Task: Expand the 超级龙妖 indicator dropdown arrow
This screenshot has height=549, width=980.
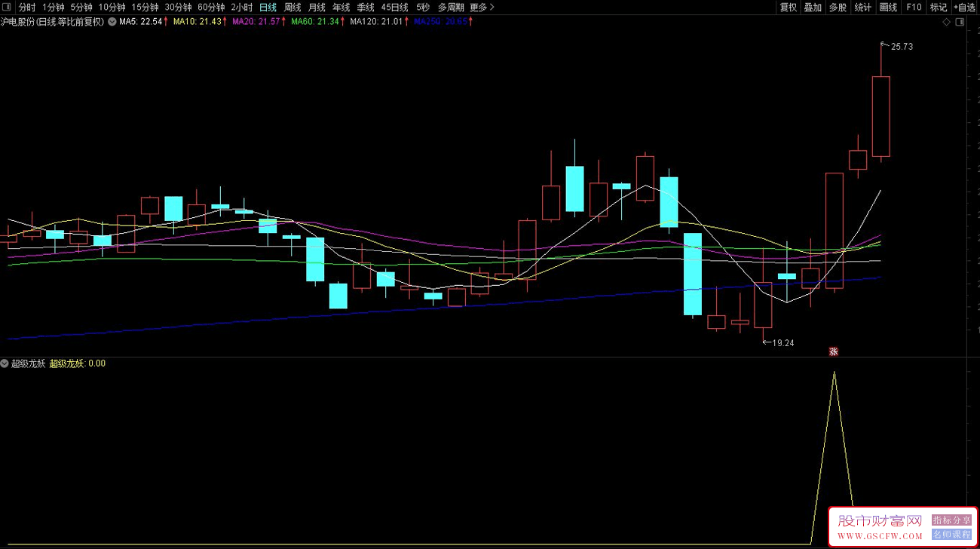Action: coord(5,363)
